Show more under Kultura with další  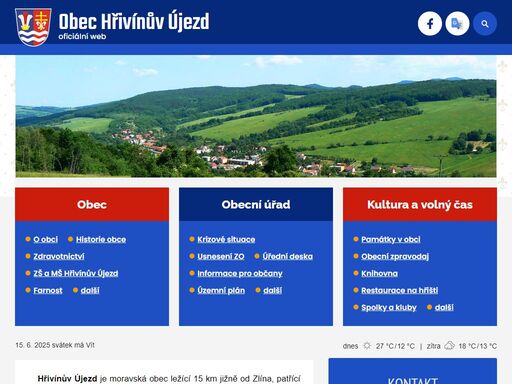pos(444,307)
